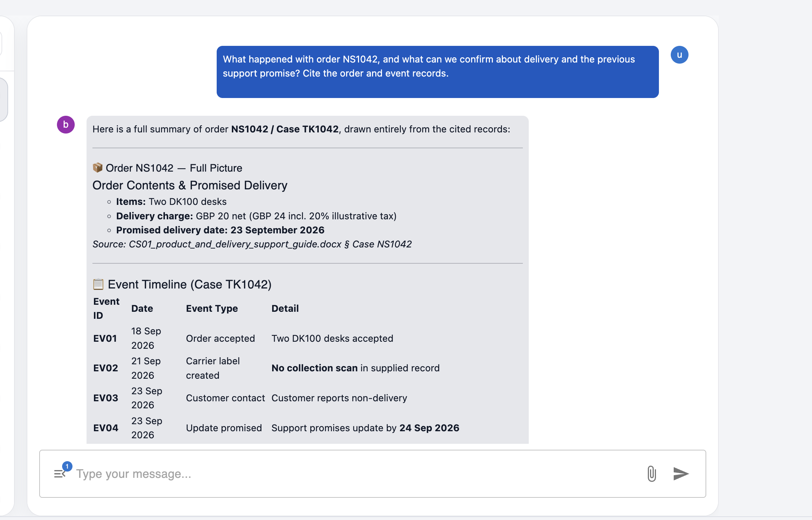This screenshot has width=812, height=520.
Task: Click the 'Order accepted' event type cell
Action: tap(220, 338)
